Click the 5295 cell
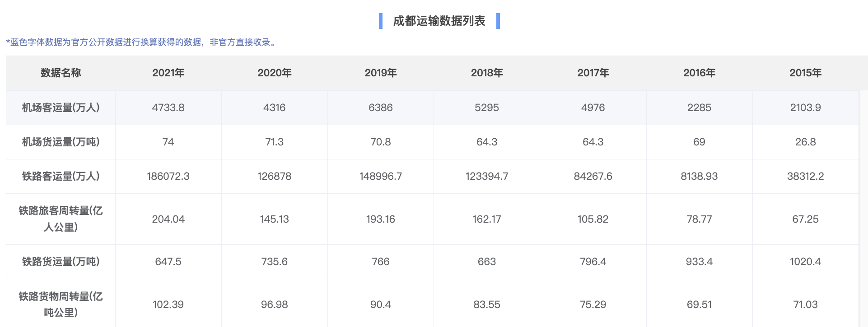The image size is (868, 327). [x=487, y=107]
